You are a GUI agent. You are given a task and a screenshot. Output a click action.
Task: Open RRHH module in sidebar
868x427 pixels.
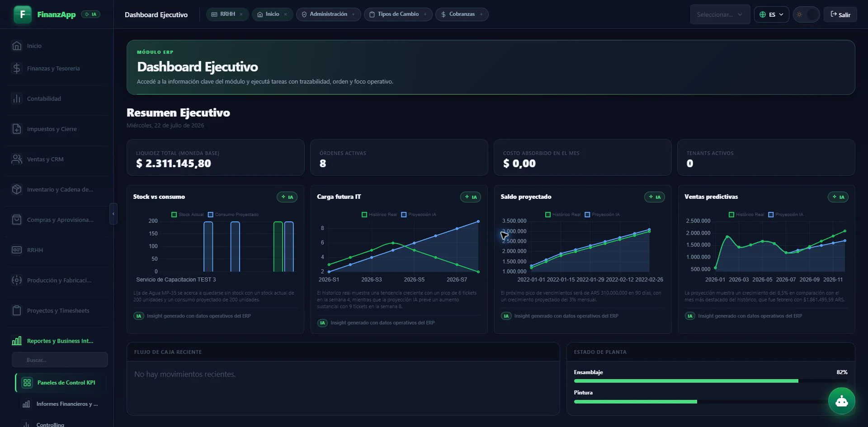coord(57,250)
